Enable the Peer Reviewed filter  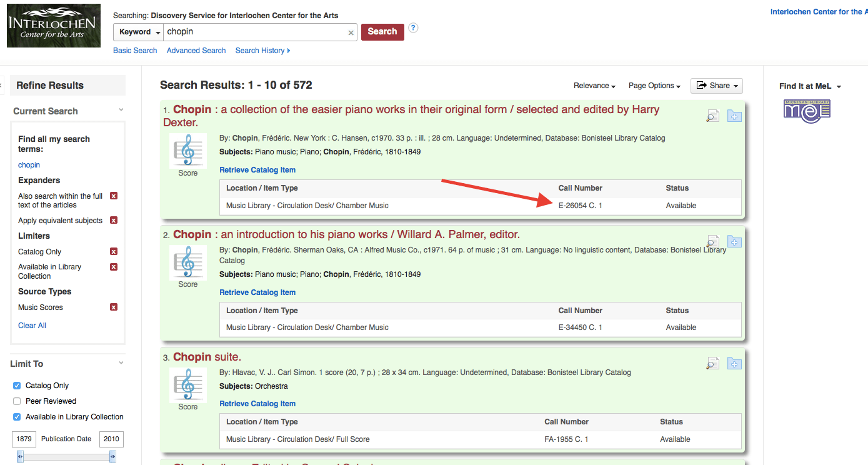click(17, 401)
